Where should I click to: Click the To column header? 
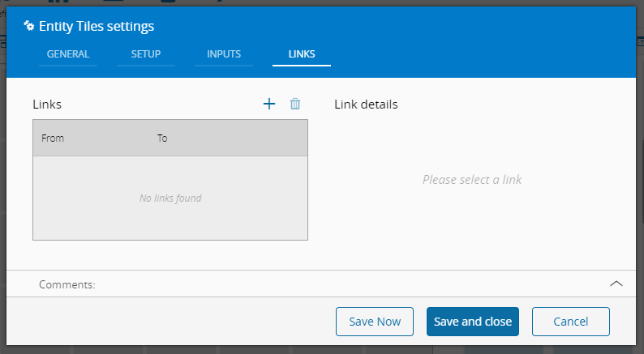pyautogui.click(x=162, y=139)
